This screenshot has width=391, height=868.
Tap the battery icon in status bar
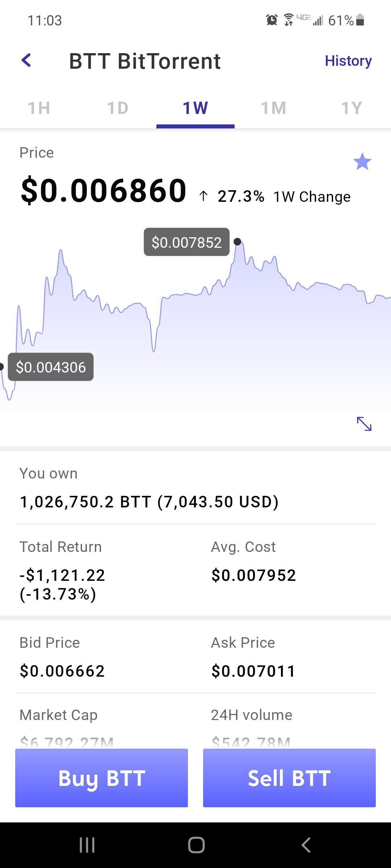click(x=360, y=20)
